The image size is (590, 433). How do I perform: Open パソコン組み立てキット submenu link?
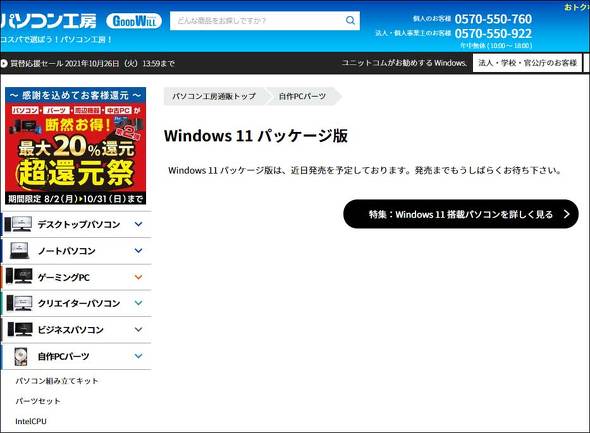(57, 381)
